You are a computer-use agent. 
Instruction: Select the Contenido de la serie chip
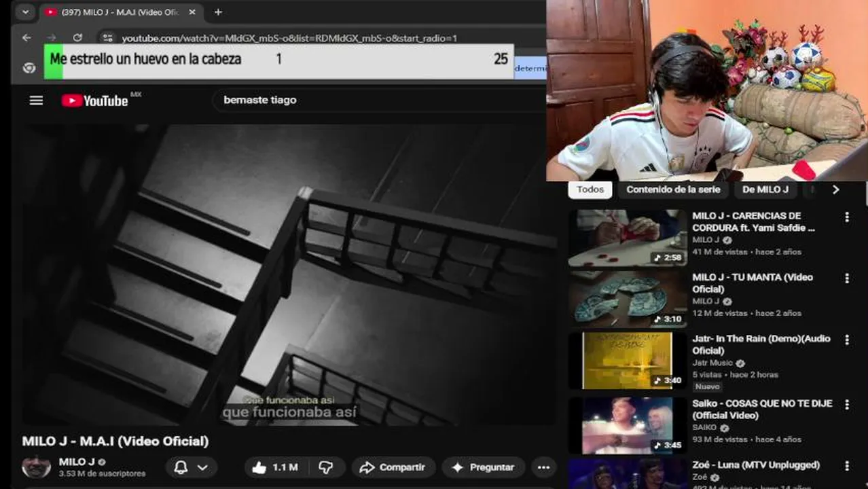(673, 189)
